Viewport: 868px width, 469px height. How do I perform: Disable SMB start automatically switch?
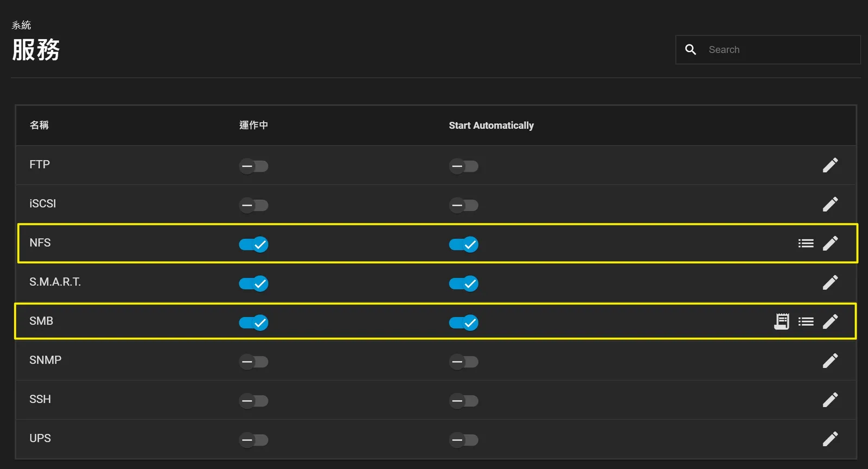pyautogui.click(x=463, y=322)
